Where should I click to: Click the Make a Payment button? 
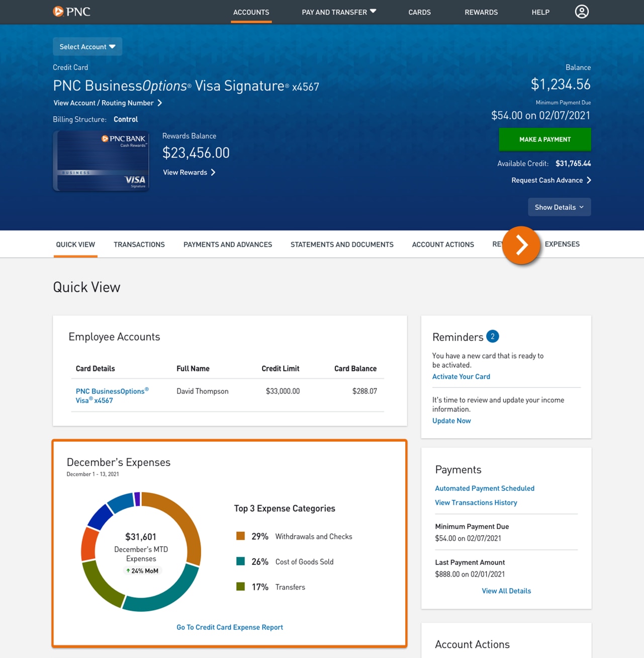pyautogui.click(x=545, y=139)
